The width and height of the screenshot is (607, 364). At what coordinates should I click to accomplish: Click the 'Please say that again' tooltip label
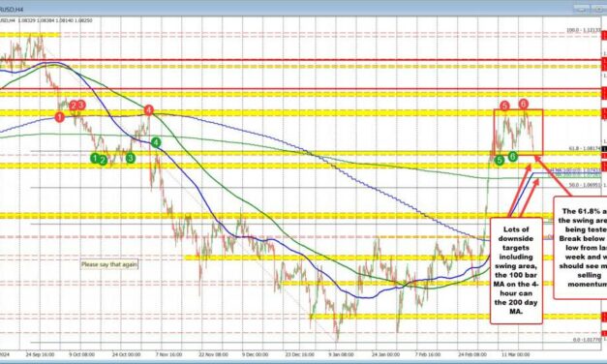(x=109, y=264)
